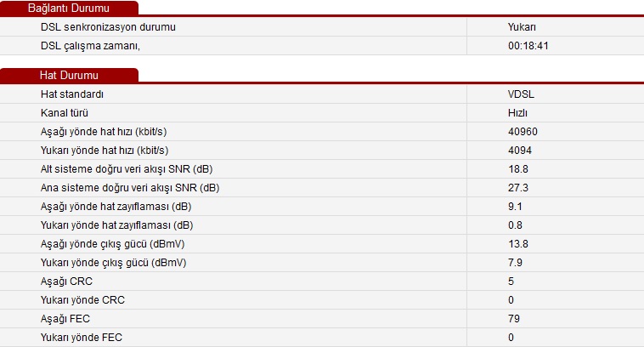Click the Aşağı FEC value 79
644x347 pixels.
click(x=514, y=319)
